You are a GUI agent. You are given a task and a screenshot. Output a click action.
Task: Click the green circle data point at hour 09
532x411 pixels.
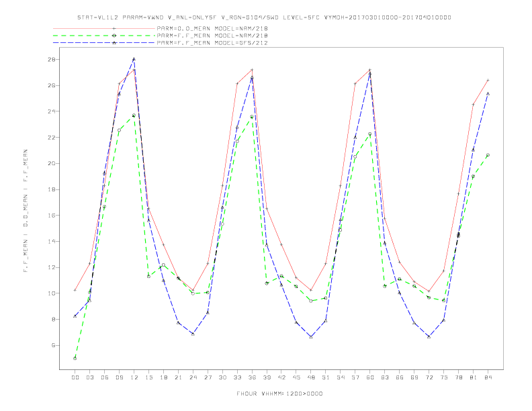(119, 130)
